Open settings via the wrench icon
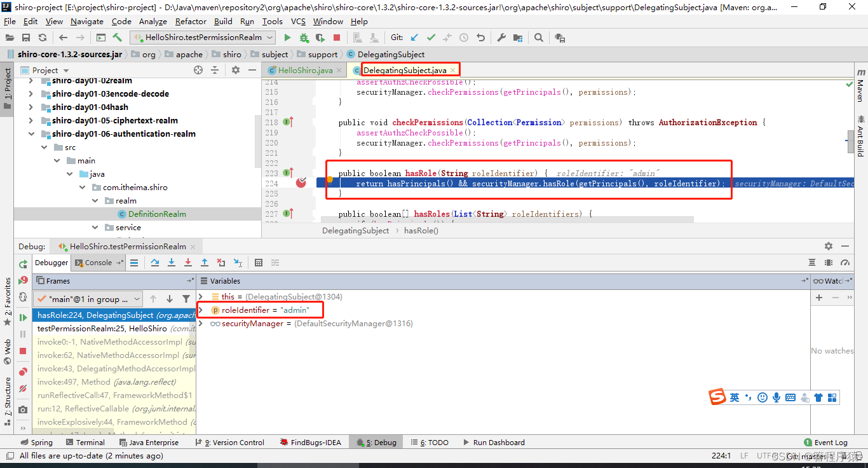The height and width of the screenshot is (468, 868). click(501, 38)
